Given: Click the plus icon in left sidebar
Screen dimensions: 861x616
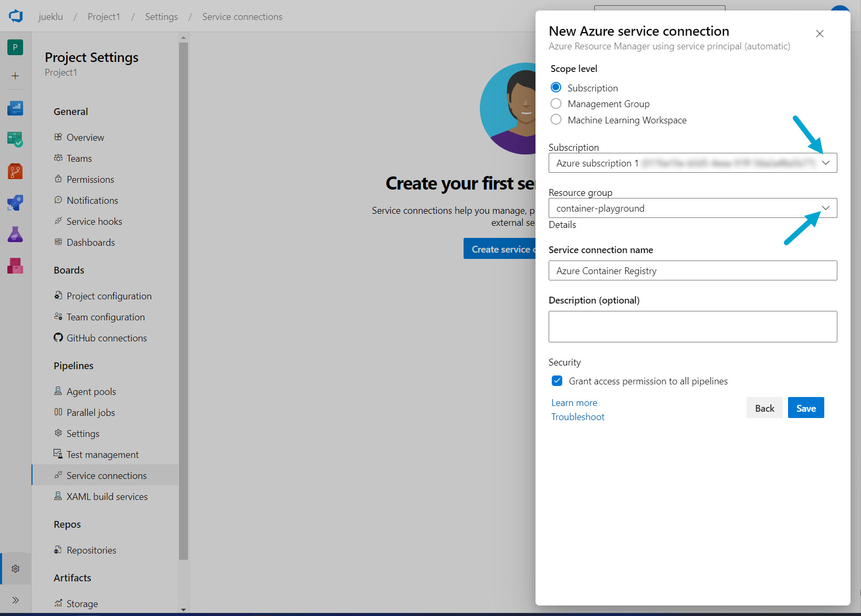Looking at the screenshot, I should 15,76.
